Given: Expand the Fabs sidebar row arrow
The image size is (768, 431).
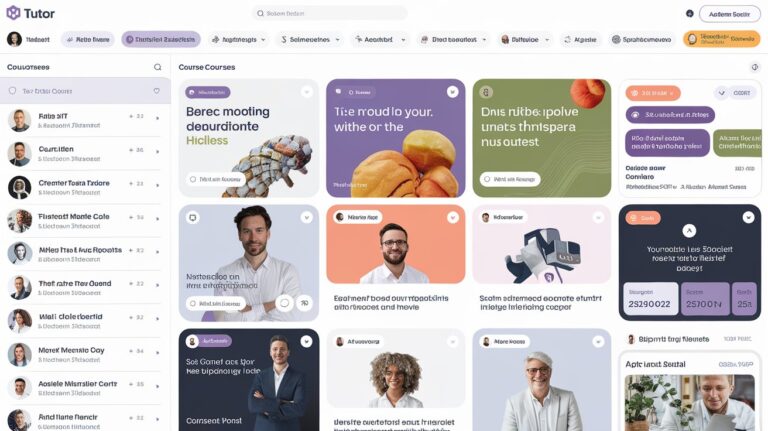Looking at the screenshot, I should [x=157, y=118].
